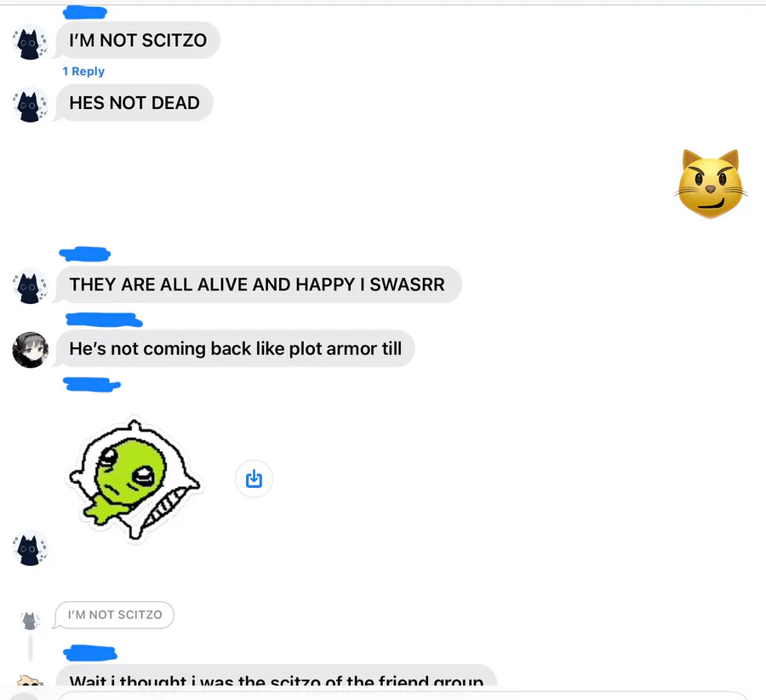Click the THEY ARE ALL ALIVE AND HAPPY message
Screen dimensions: 766x700
pyautogui.click(x=258, y=284)
